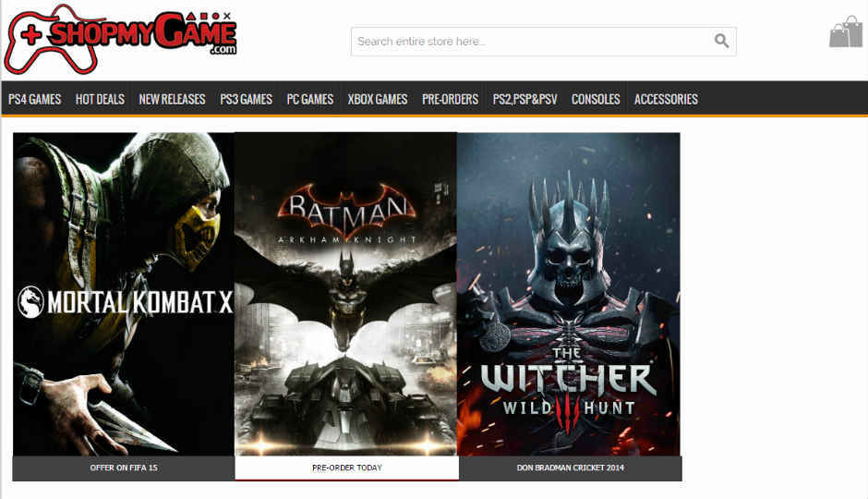Open the New Releases menu
The image size is (868, 499).
point(172,99)
